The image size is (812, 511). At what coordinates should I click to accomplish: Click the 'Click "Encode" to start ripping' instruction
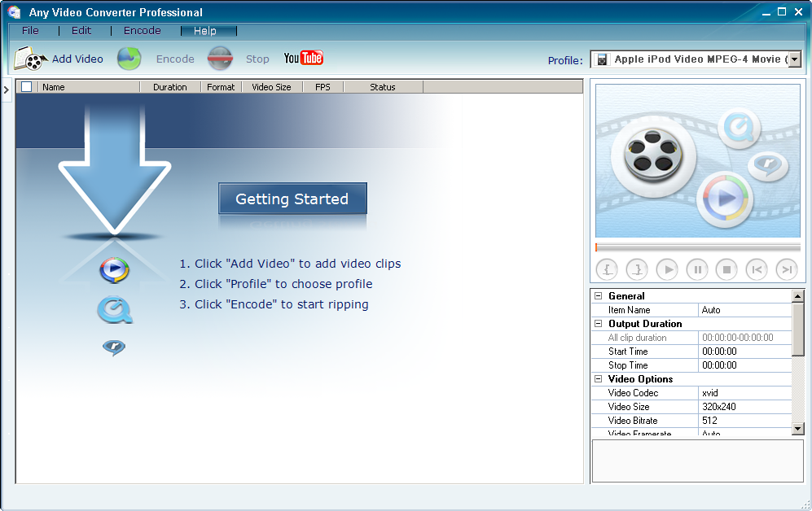(x=274, y=304)
